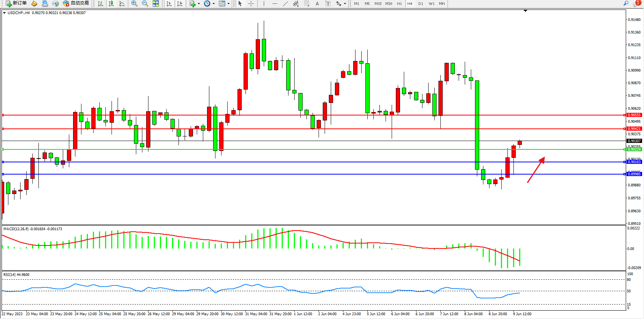The width and height of the screenshot is (644, 319).
Task: Toggle auto scroll to latest bar
Action: [169, 3]
